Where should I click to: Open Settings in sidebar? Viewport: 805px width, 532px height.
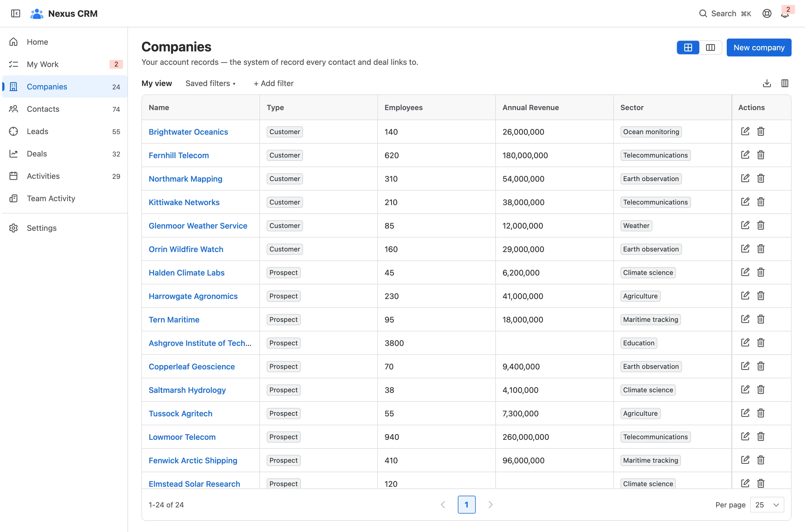65,228
